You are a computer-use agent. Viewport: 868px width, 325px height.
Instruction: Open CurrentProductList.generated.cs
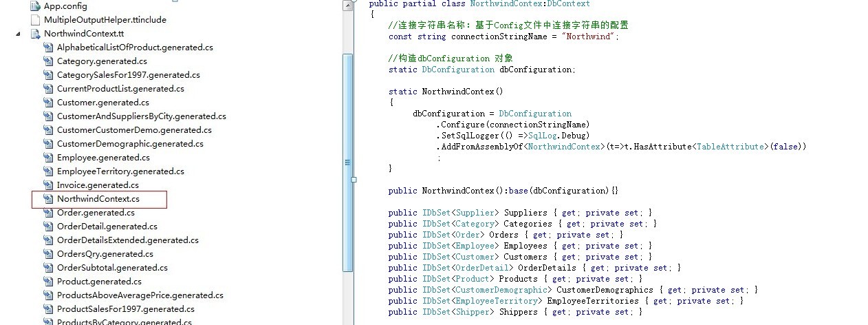click(120, 89)
